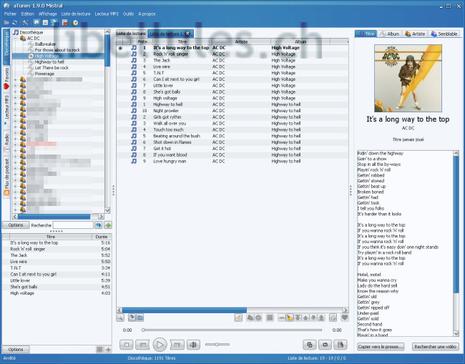
Task: Open the Lecteur MP3 menu
Action: coord(107,14)
